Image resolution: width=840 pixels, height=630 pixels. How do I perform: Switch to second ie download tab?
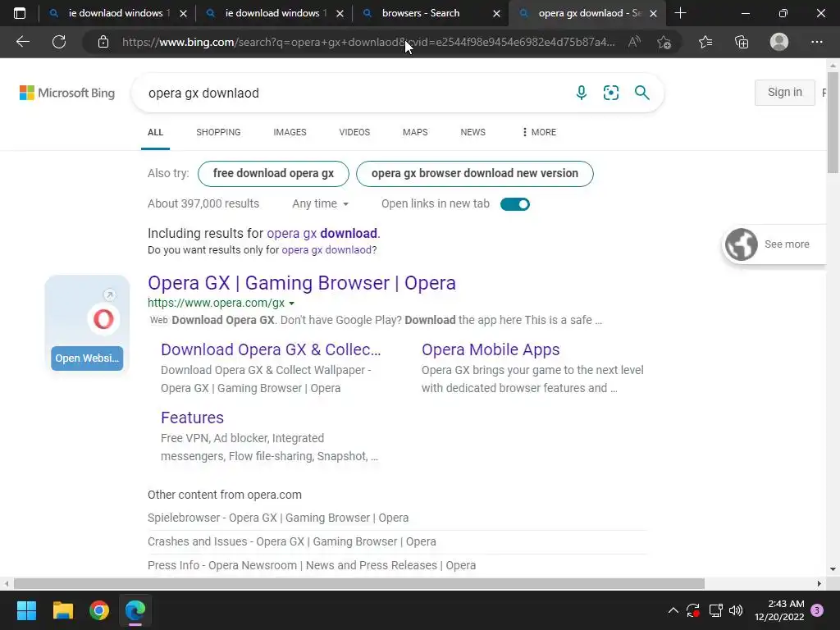click(275, 13)
